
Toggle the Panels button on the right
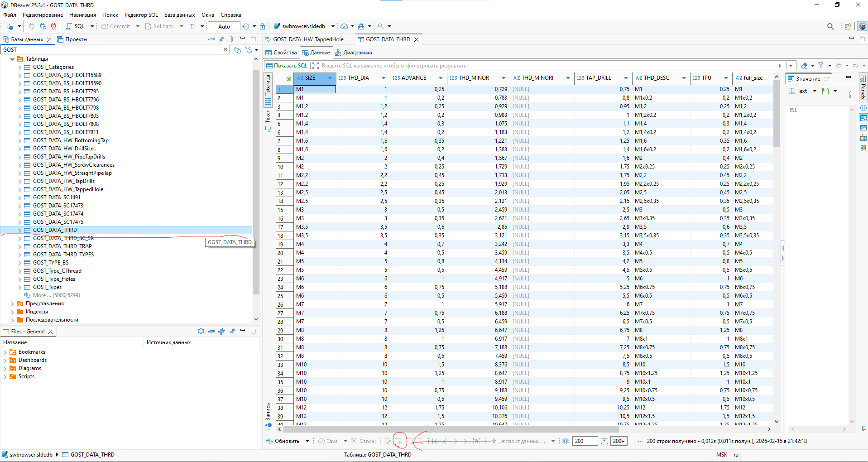[x=863, y=87]
